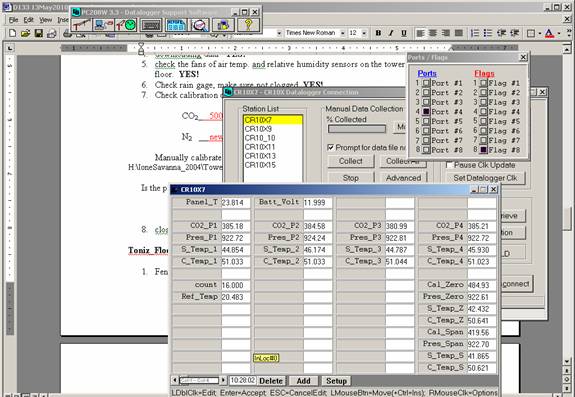Open the View tool with magnifying glass
Image resolution: width=575 pixels, height=397 pixels.
[200, 25]
